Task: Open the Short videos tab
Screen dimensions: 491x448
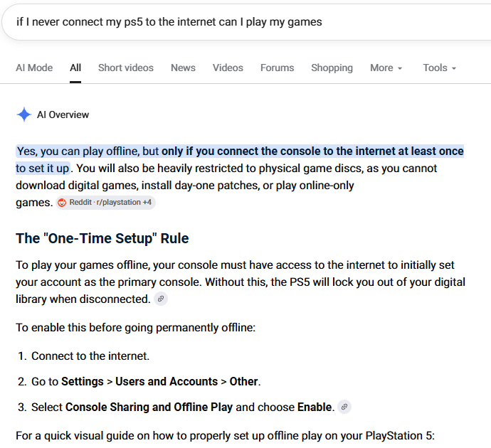Action: click(x=126, y=68)
